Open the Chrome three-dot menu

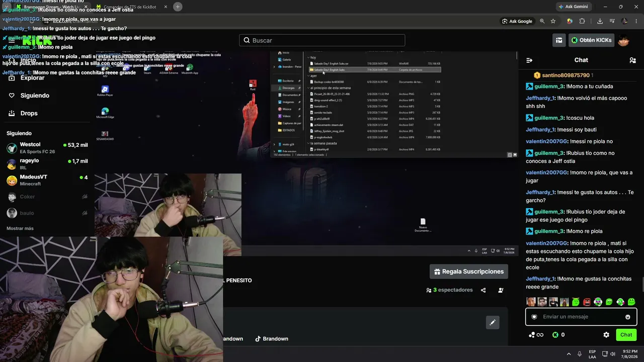point(635,21)
